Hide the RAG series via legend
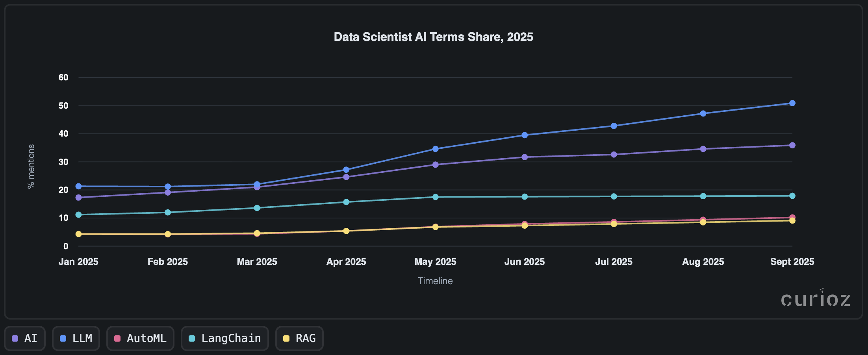Image resolution: width=868 pixels, height=355 pixels. pos(299,338)
